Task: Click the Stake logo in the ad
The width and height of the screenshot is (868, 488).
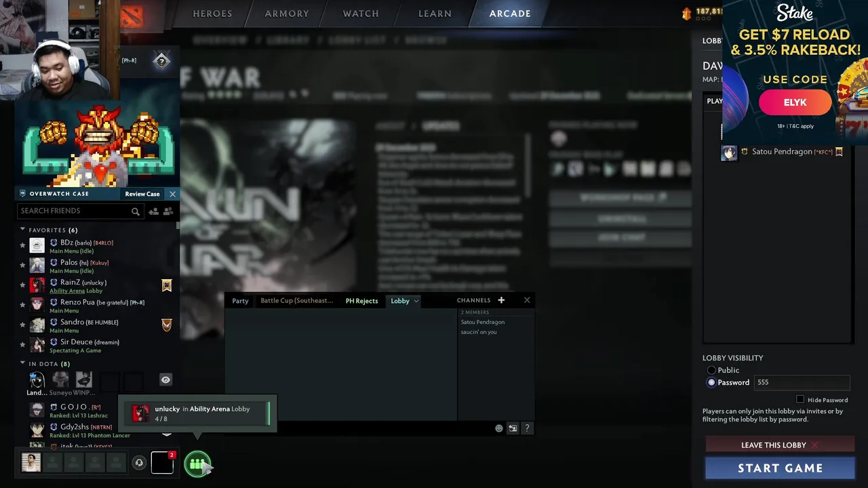Action: pyautogui.click(x=795, y=13)
